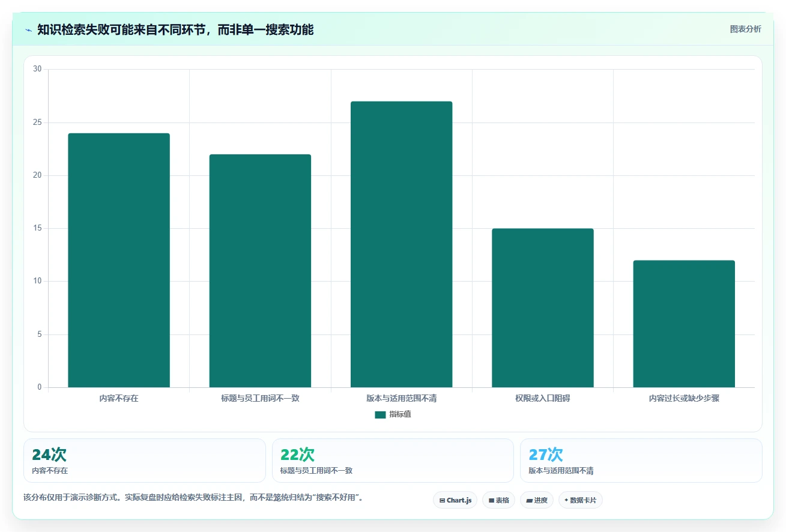Viewport: 786px width, 532px height.
Task: Click the 内容过长或缺少步骤 bar
Action: tap(684, 324)
